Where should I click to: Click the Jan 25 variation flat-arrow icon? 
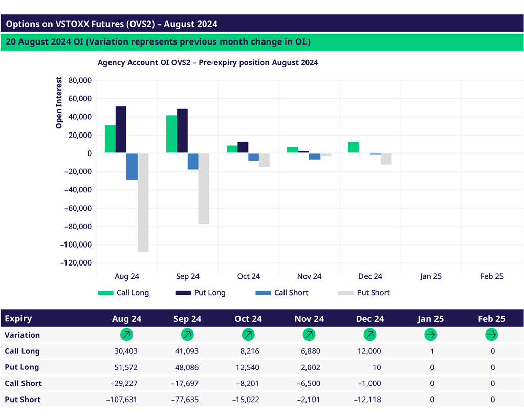[431, 335]
